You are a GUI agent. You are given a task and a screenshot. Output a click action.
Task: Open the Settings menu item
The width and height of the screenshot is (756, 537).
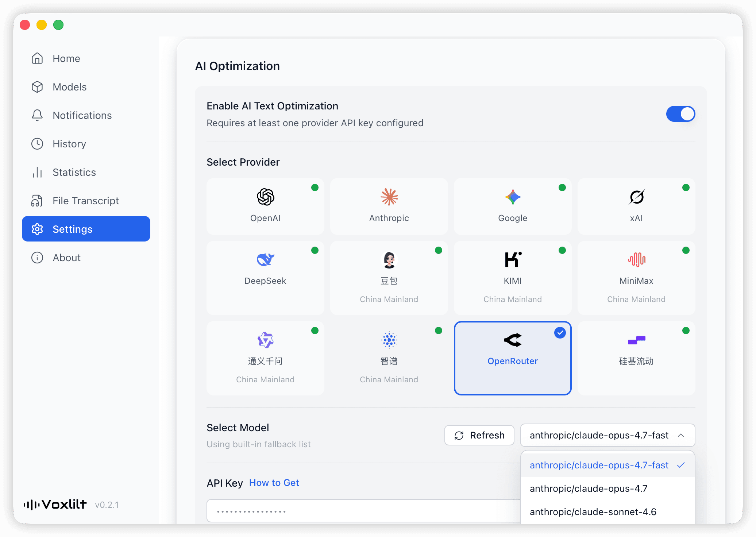point(86,229)
